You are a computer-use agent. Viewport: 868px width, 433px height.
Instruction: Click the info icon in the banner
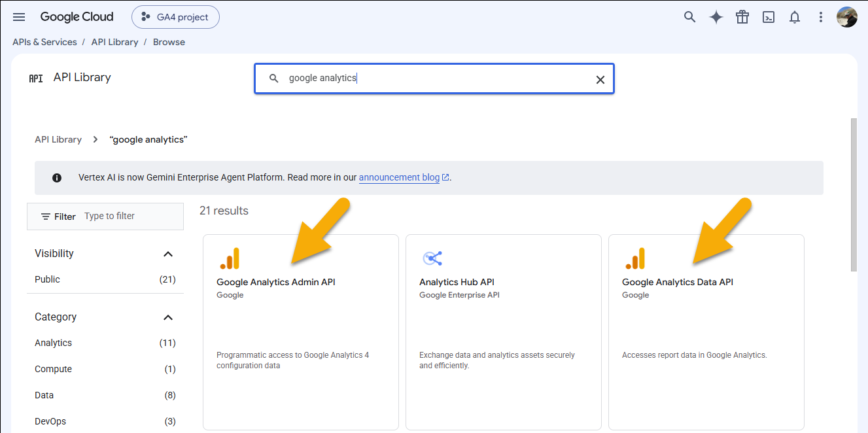(57, 178)
